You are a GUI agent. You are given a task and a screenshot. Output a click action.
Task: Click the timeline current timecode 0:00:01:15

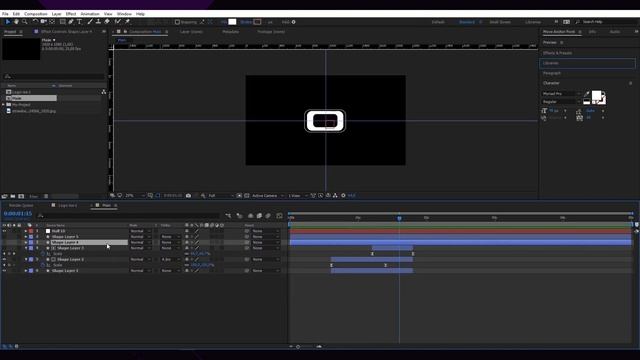click(18, 214)
